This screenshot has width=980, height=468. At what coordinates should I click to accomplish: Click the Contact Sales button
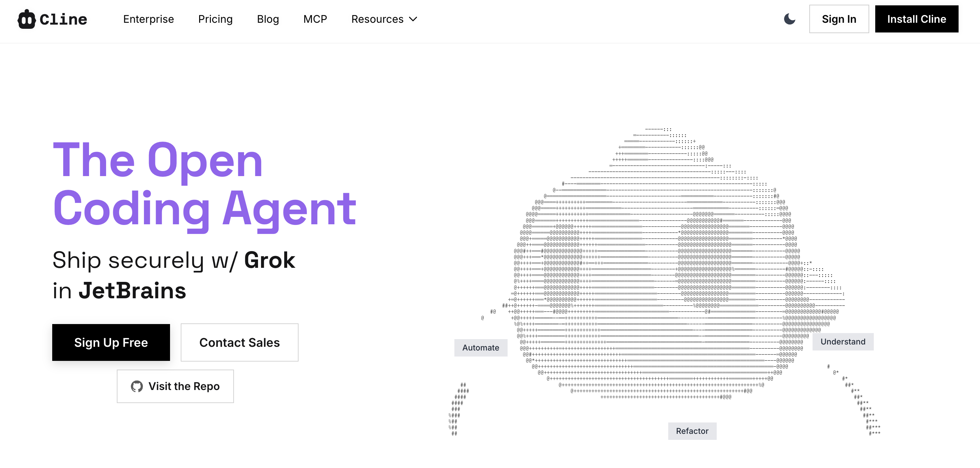click(x=239, y=342)
